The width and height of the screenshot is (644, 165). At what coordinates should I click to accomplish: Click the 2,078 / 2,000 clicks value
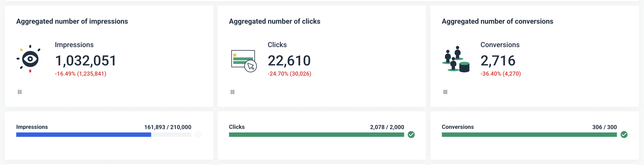pyautogui.click(x=387, y=127)
